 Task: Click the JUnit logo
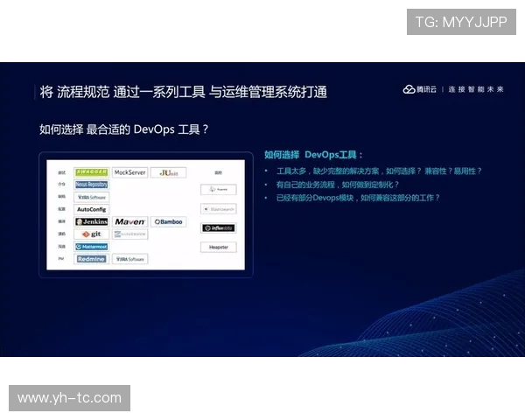tap(168, 172)
